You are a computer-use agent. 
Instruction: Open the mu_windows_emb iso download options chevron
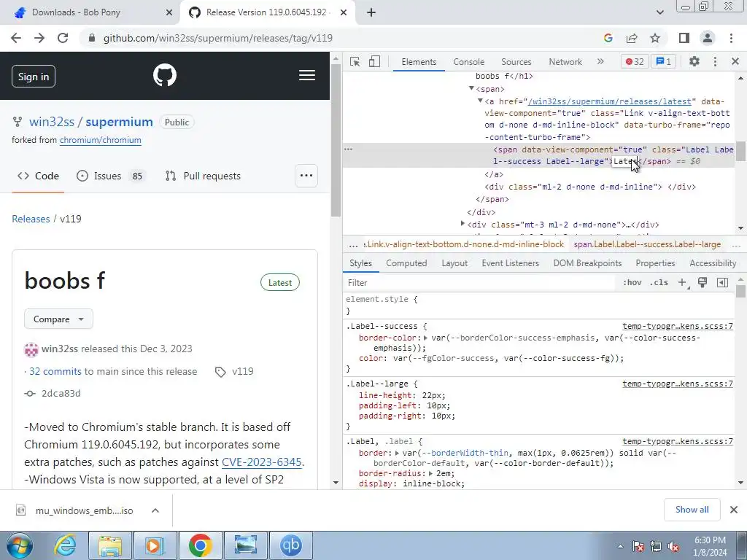[155, 510]
